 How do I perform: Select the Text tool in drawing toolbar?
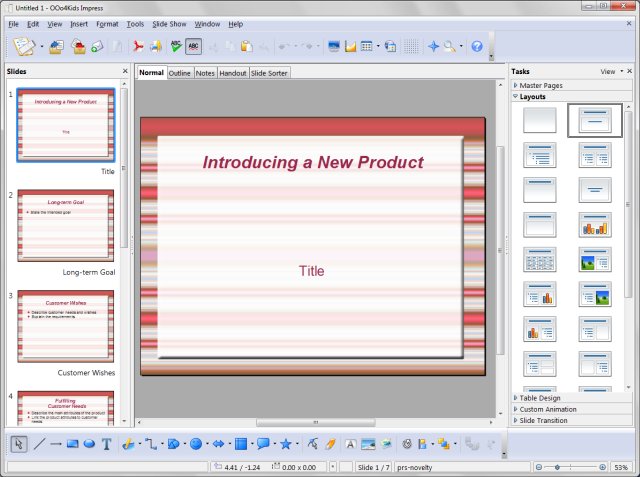point(106,444)
